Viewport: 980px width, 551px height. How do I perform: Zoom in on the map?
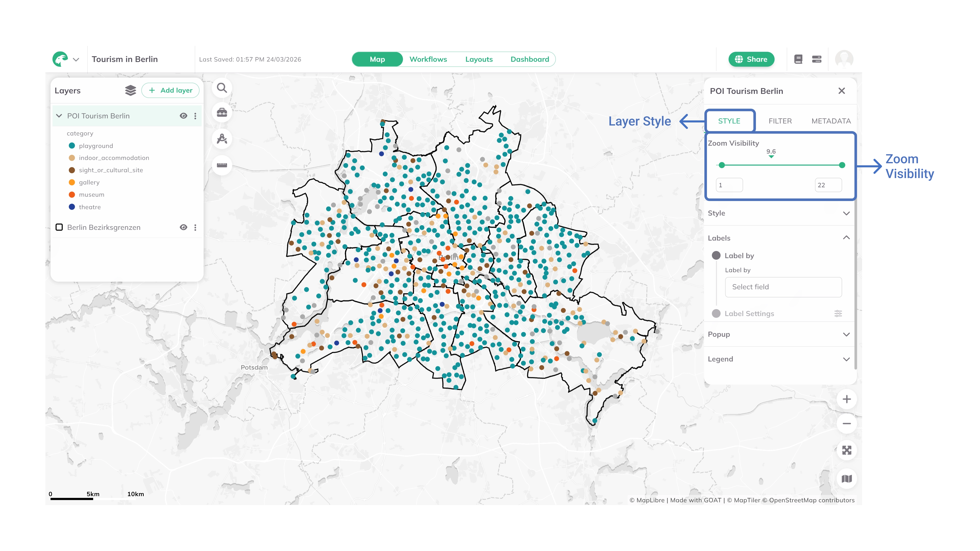coord(847,399)
